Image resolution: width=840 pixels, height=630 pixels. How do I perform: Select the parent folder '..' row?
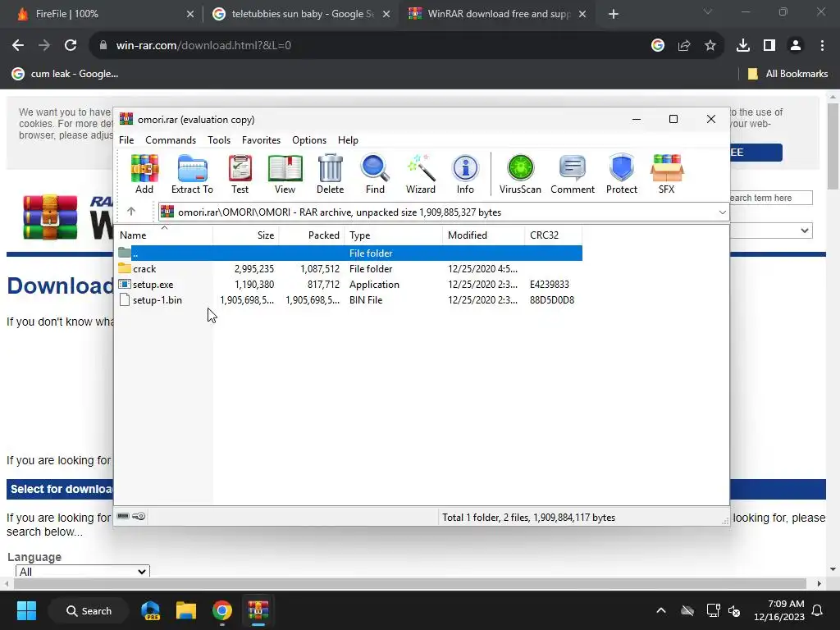click(349, 253)
